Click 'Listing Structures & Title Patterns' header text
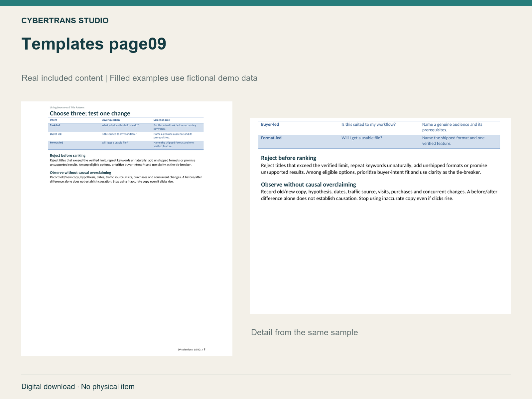The height and width of the screenshot is (399, 532). click(x=67, y=107)
